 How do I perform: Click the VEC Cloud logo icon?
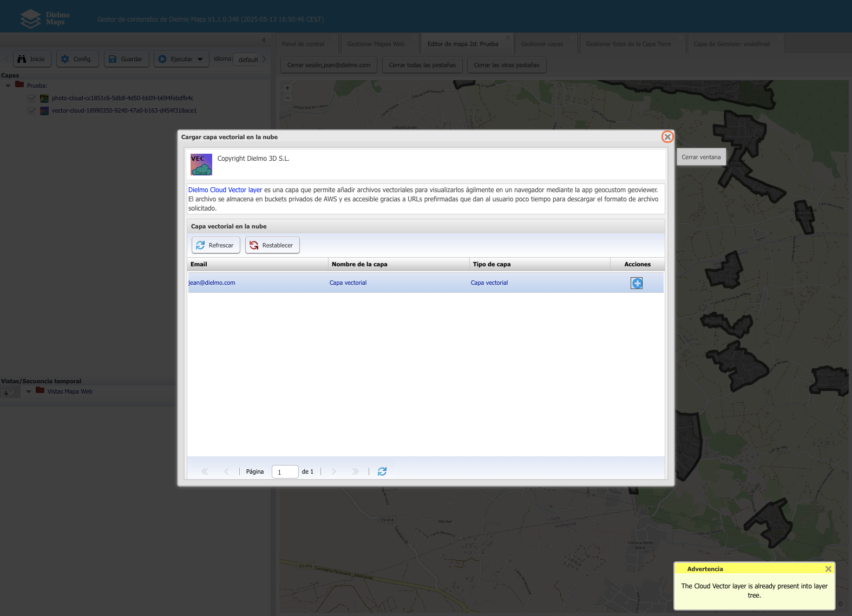[201, 165]
